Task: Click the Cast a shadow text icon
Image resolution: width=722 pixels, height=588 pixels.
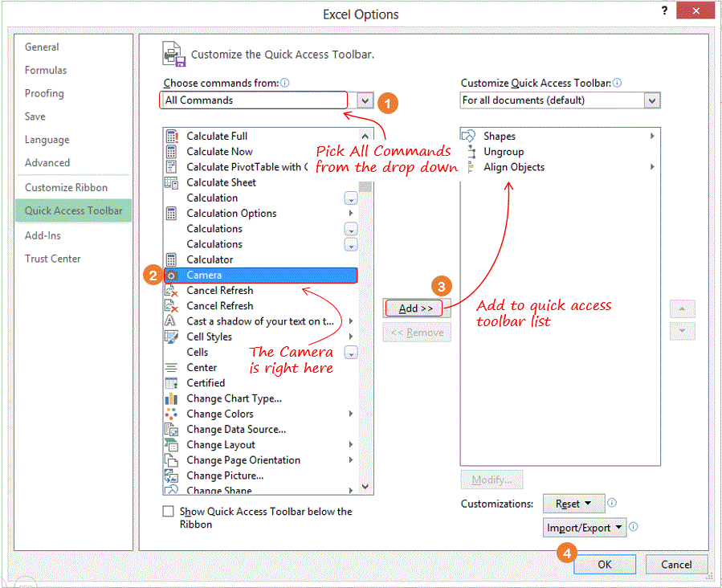Action: coord(170,321)
